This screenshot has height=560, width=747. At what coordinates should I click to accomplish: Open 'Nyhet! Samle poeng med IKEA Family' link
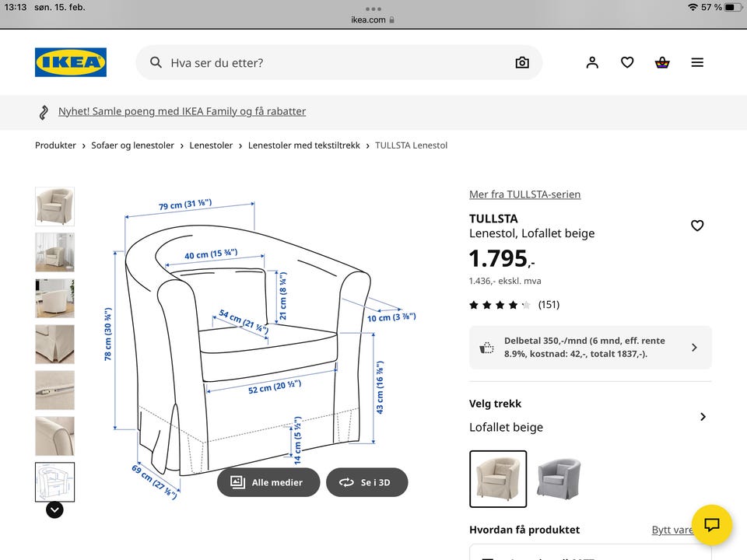pyautogui.click(x=182, y=111)
